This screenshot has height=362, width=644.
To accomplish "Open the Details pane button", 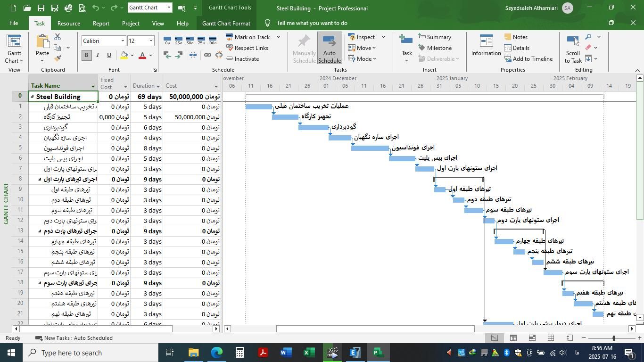I will point(517,48).
